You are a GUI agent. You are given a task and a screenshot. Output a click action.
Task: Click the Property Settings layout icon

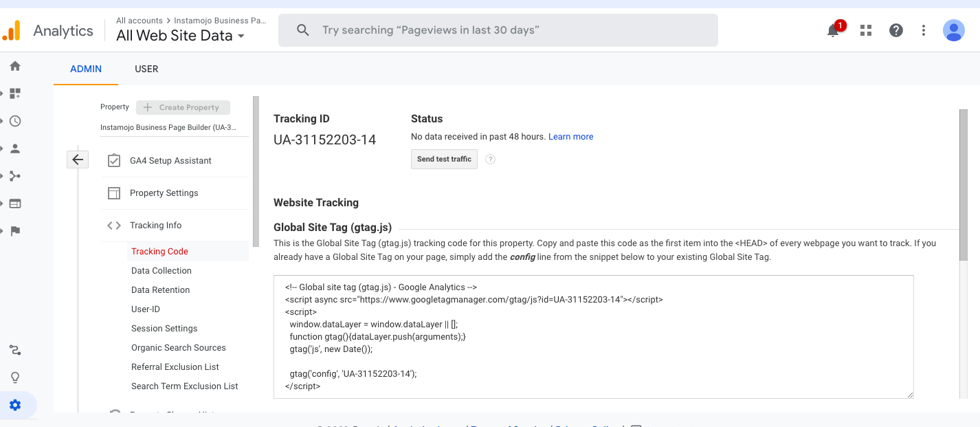tap(114, 193)
